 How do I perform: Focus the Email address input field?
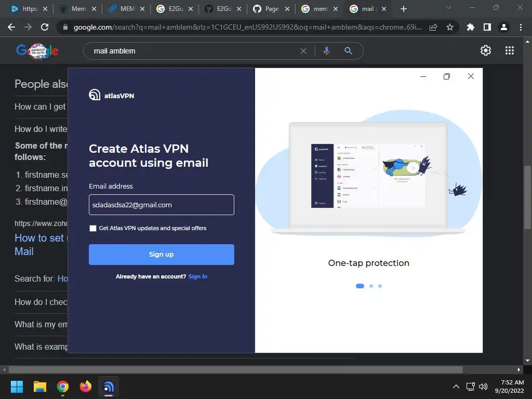162,205
